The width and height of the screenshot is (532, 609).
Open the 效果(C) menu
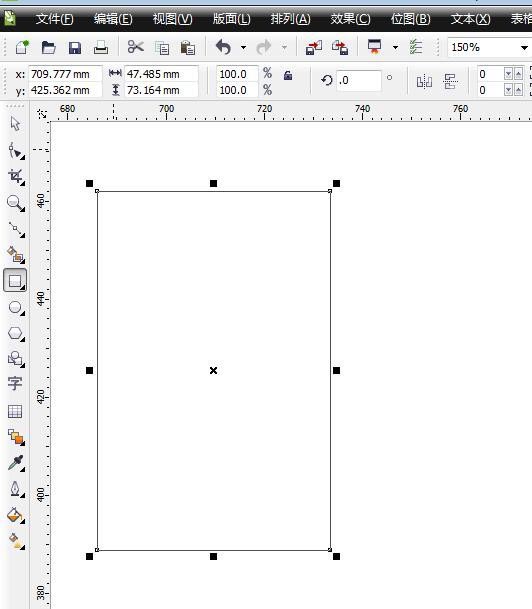pyautogui.click(x=350, y=19)
